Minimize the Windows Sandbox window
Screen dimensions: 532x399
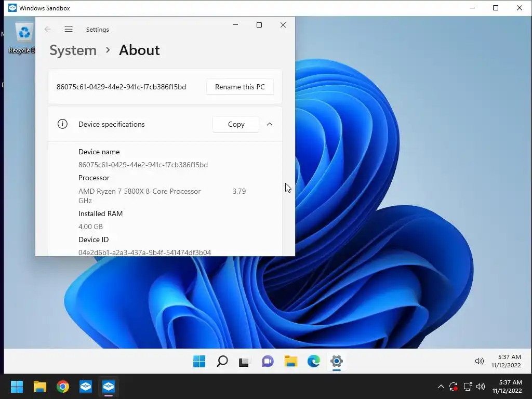[x=472, y=8]
